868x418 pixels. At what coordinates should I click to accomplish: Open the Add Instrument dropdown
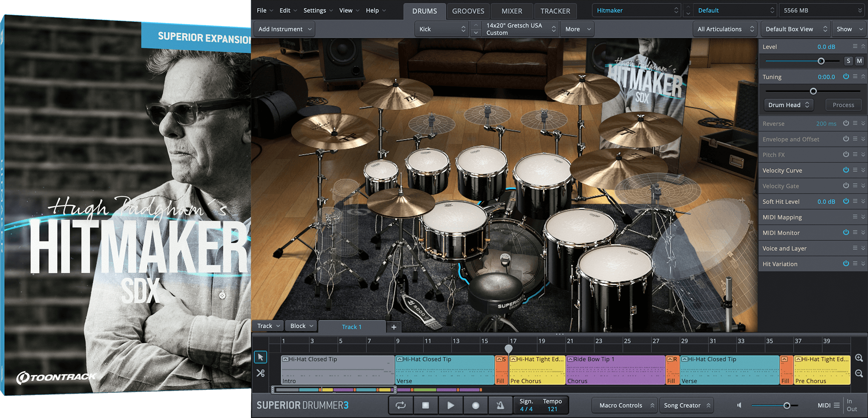(285, 29)
